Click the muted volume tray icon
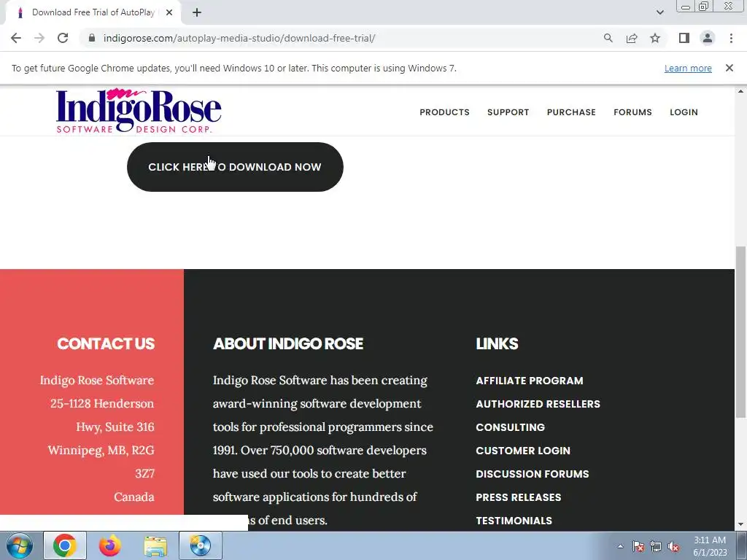Viewport: 747px width, 560px height. pyautogui.click(x=673, y=546)
